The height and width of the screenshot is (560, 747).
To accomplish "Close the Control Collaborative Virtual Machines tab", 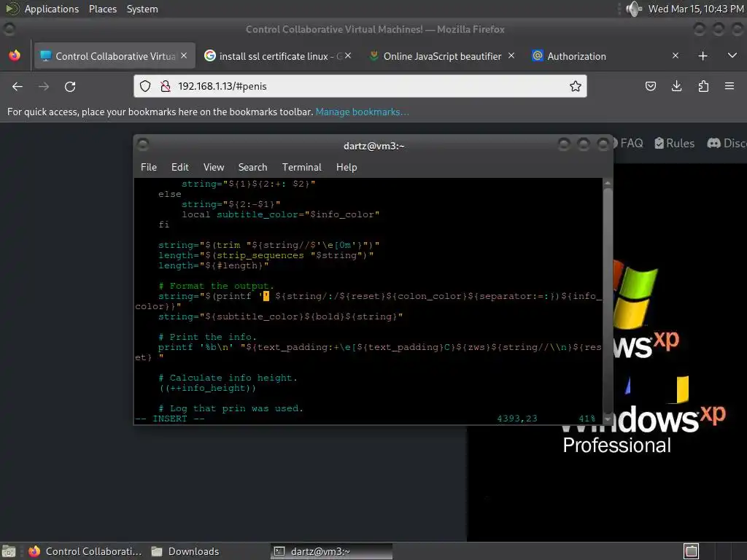I will (184, 55).
